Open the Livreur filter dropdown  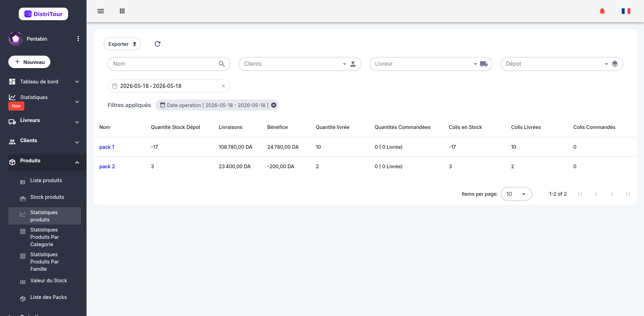click(x=431, y=64)
